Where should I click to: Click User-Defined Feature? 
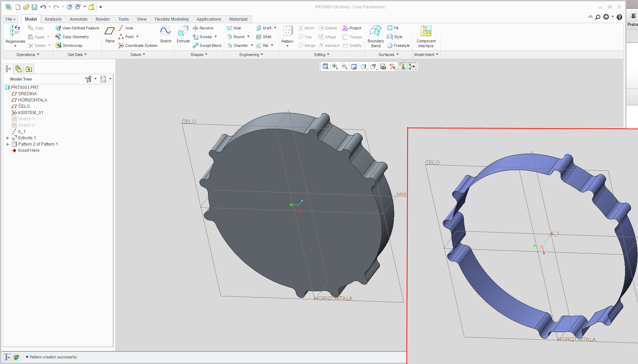[x=77, y=28]
